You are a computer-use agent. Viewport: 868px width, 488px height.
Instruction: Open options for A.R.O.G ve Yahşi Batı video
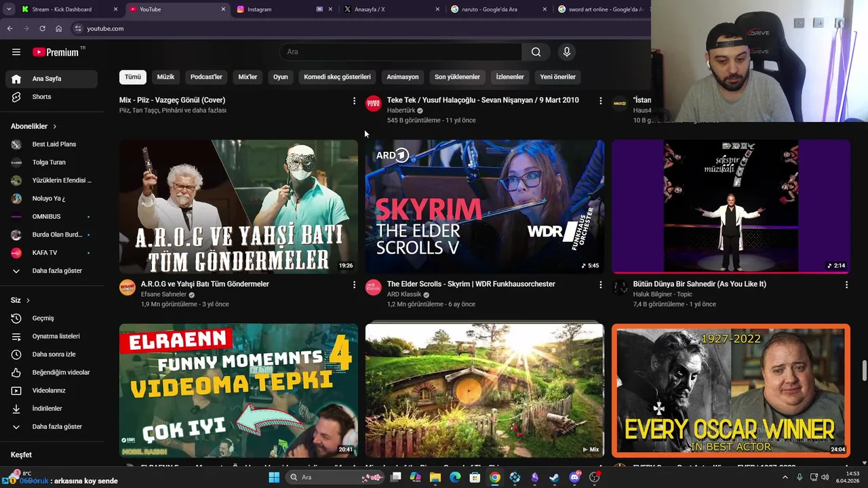tap(354, 285)
